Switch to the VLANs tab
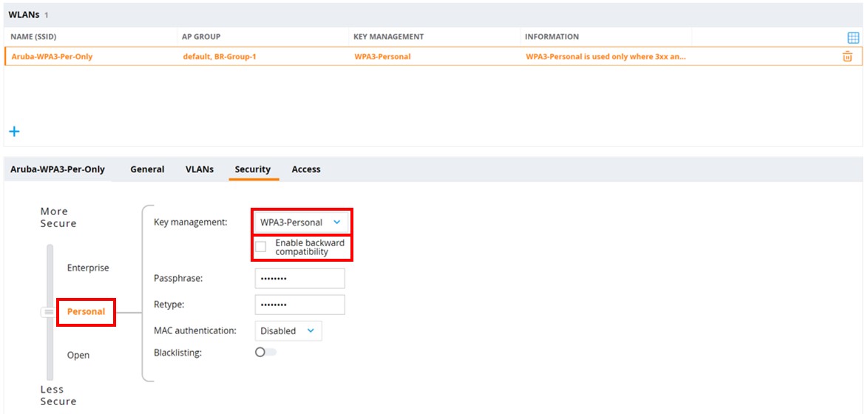The height and width of the screenshot is (414, 868). click(200, 169)
